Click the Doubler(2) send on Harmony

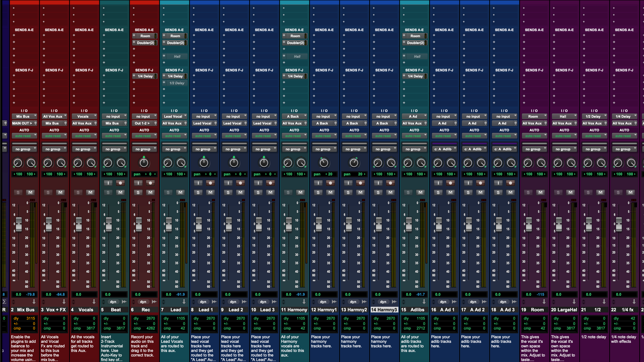(x=295, y=43)
